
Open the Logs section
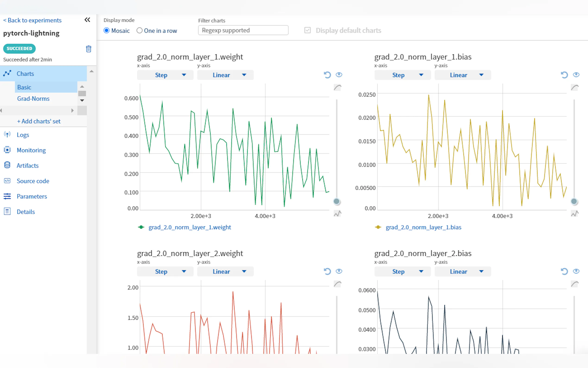point(23,135)
